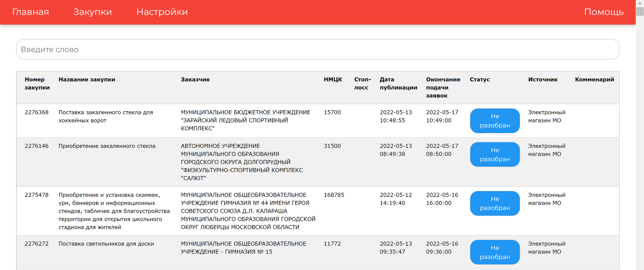This screenshot has height=270, width=644.
Task: Click customer 'ЗАРАЙСКИЙ ЛЕДОВЫЙ СПОРТИВНЫЙ КОМПЛЕКС'
Action: (246, 120)
